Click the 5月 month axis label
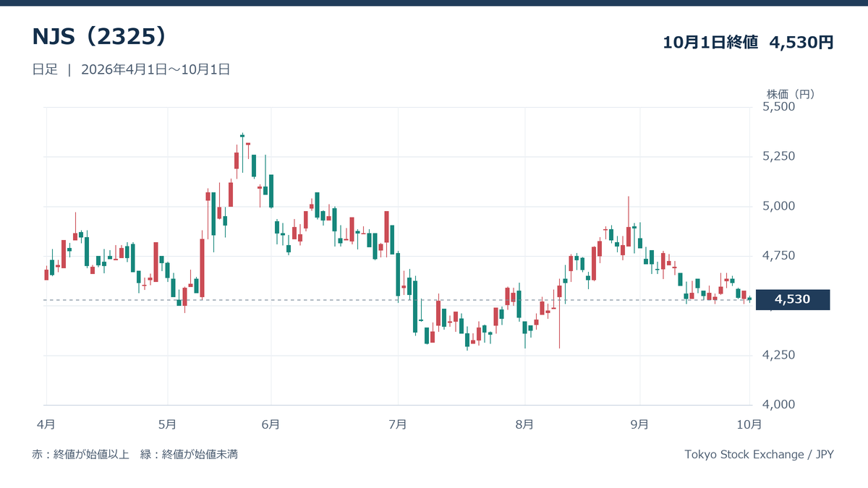868x488 pixels. coord(168,424)
